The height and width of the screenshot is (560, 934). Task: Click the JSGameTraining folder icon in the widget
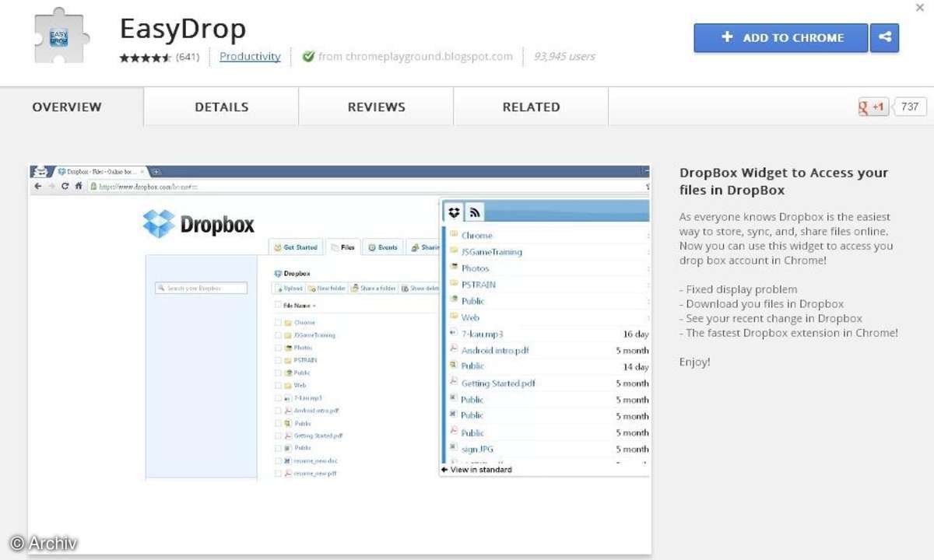pyautogui.click(x=454, y=250)
